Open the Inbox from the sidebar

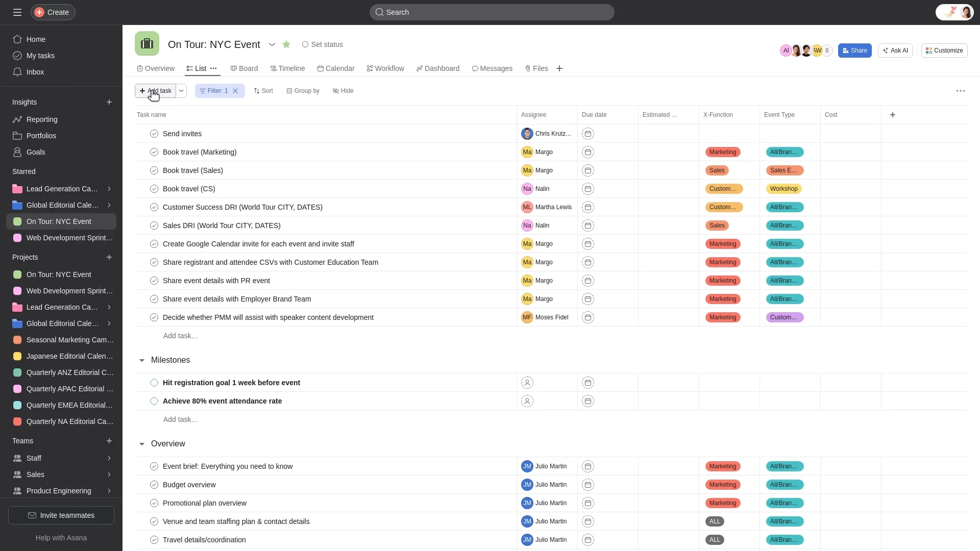(34, 72)
